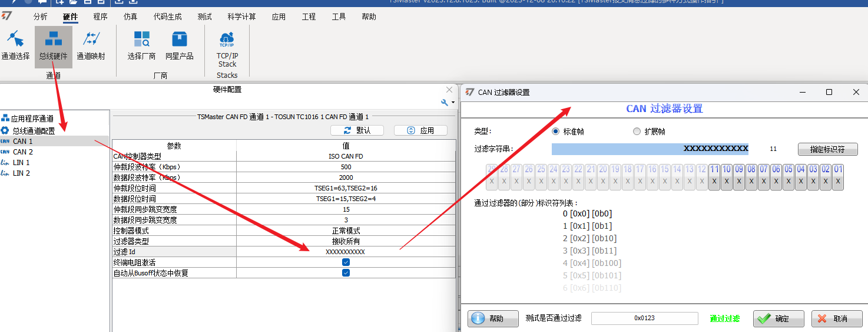This screenshot has width=868, height=332.
Task: Open the 分析 menu tab
Action: (41, 17)
